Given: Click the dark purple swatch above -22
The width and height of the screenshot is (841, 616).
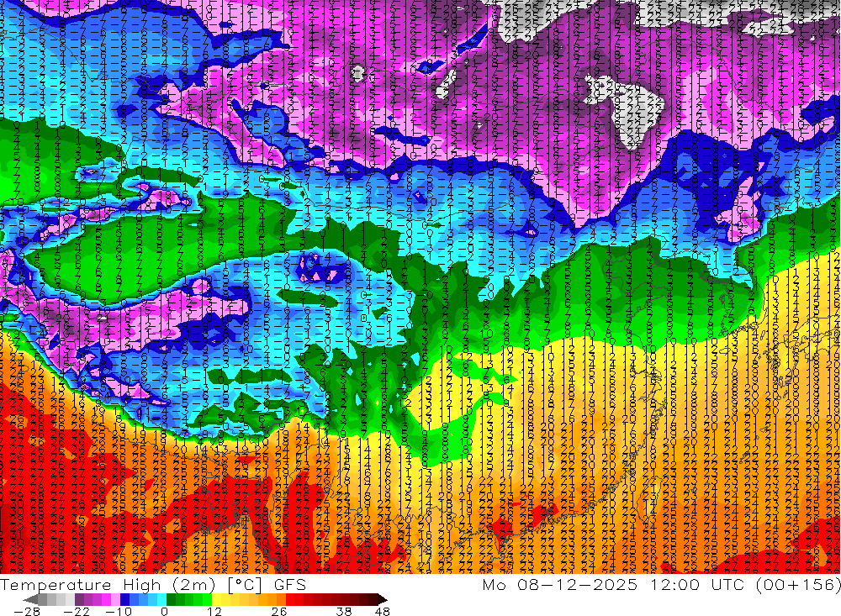Looking at the screenshot, I should 79,599.
